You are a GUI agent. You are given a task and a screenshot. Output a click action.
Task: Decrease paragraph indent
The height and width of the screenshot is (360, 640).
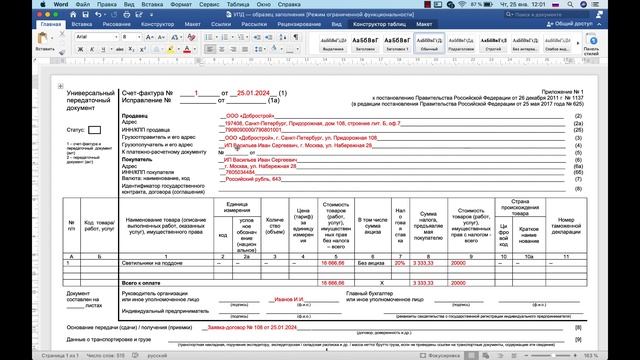(x=257, y=37)
